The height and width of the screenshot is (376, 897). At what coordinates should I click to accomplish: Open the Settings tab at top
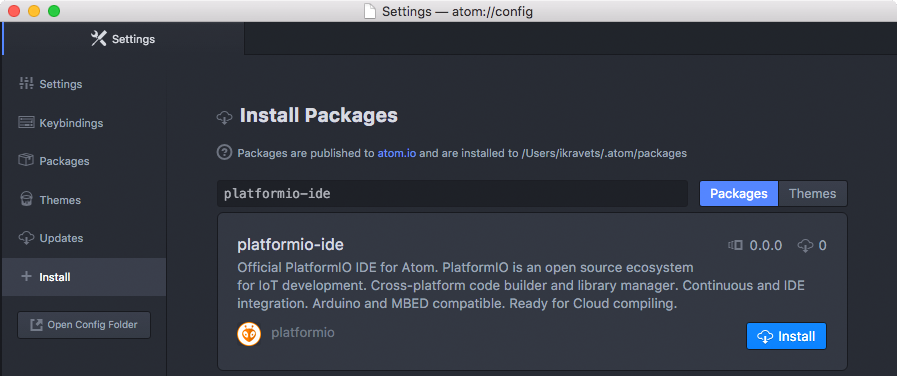(x=123, y=39)
